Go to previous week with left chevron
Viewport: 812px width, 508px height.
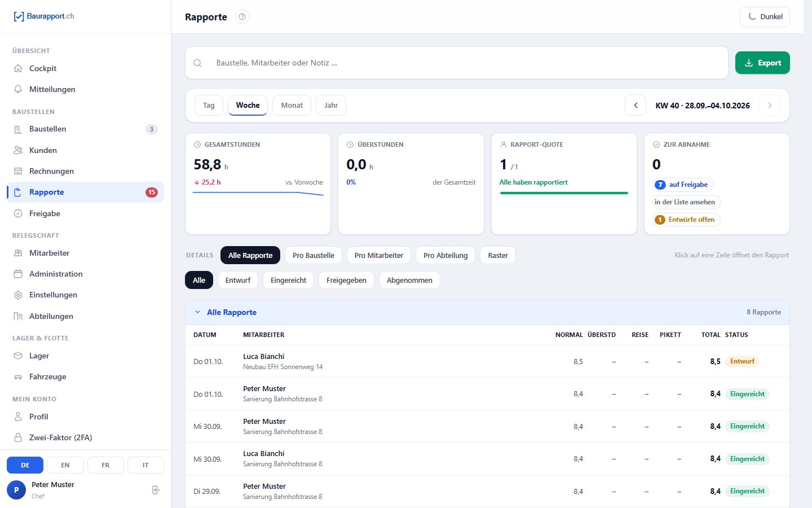[636, 105]
